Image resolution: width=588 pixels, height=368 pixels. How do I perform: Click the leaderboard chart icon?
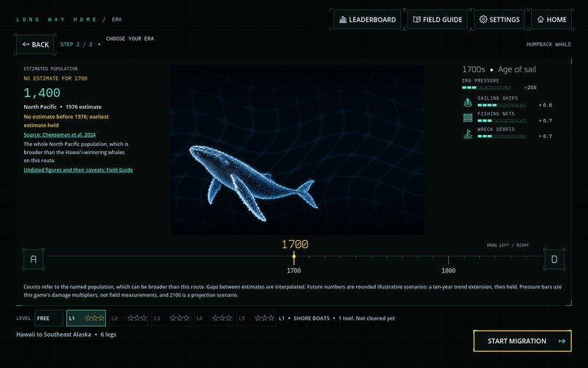click(343, 20)
